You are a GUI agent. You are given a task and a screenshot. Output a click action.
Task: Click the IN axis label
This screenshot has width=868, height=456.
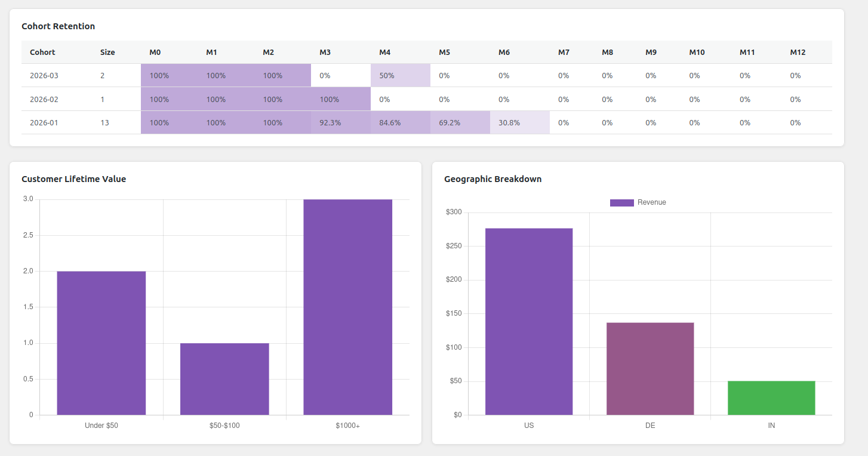coord(771,426)
